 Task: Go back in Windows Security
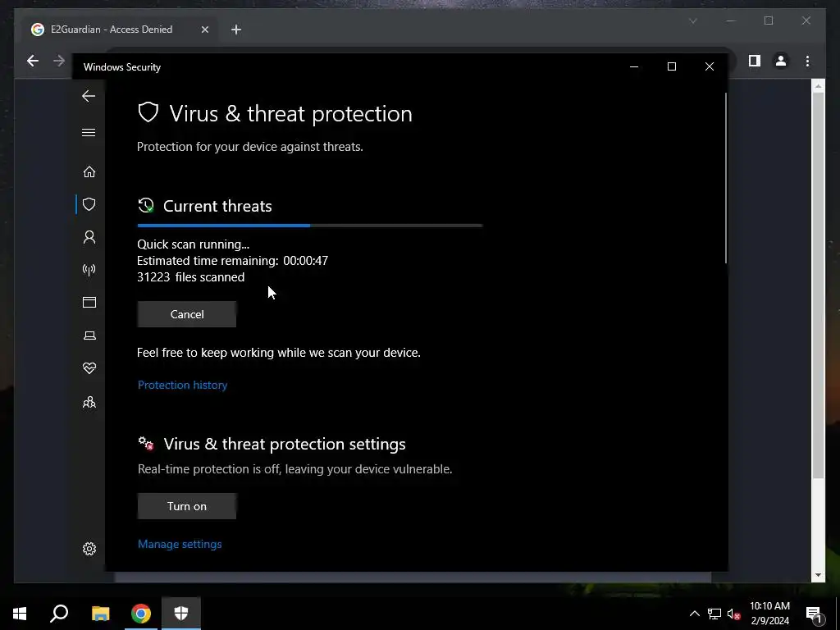click(x=89, y=97)
